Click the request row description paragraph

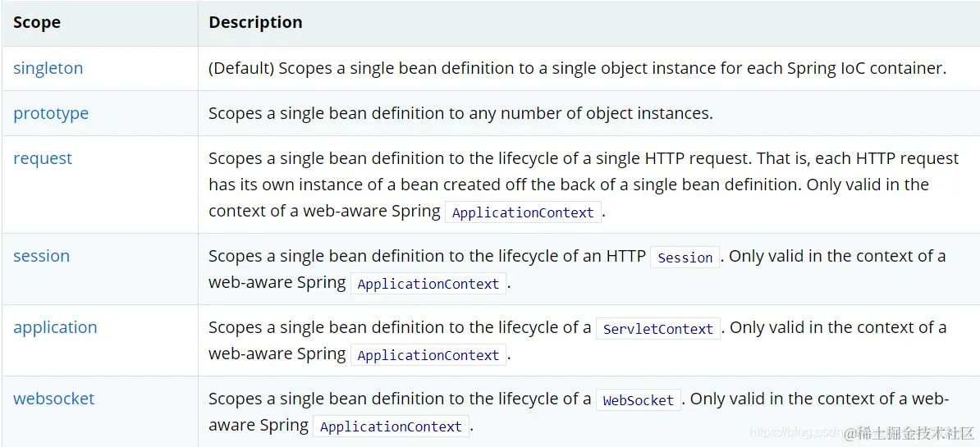coord(575,185)
